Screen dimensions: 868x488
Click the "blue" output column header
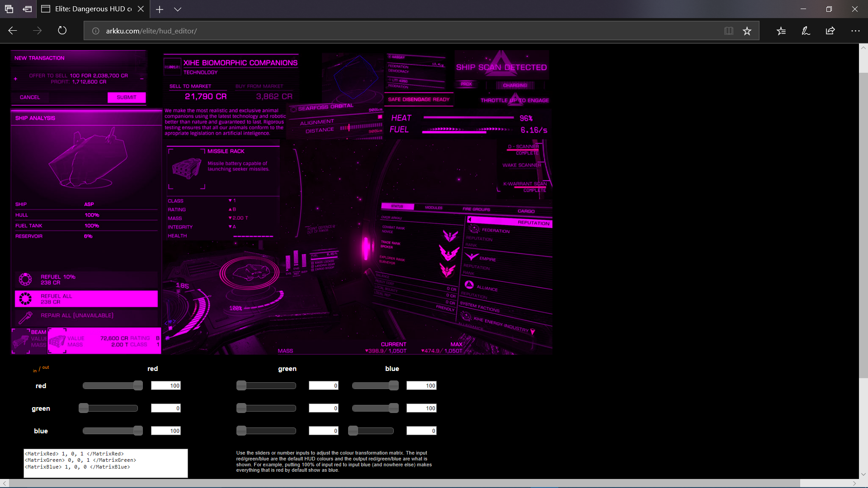[x=392, y=369]
